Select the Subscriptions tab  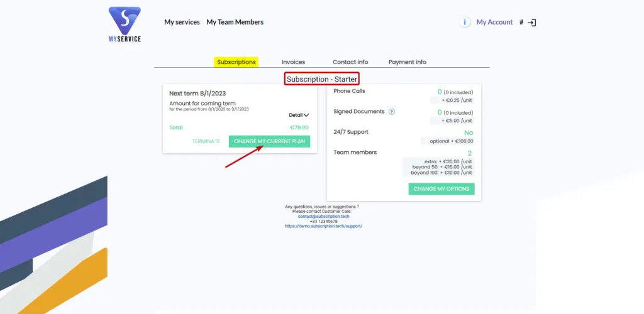[x=236, y=62]
